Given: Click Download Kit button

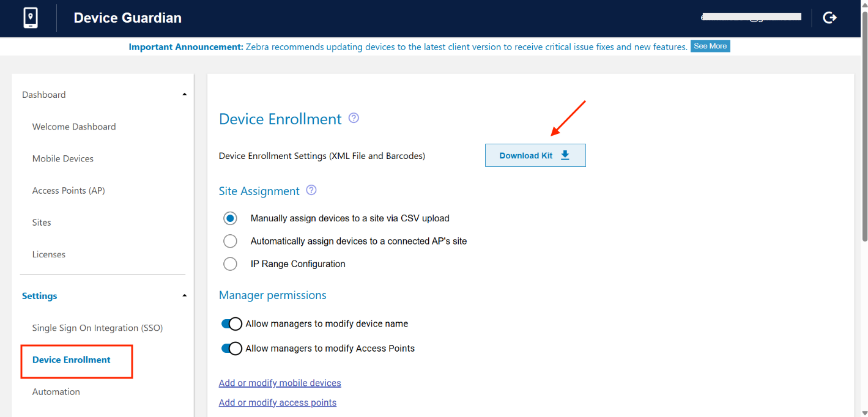Looking at the screenshot, I should (535, 155).
